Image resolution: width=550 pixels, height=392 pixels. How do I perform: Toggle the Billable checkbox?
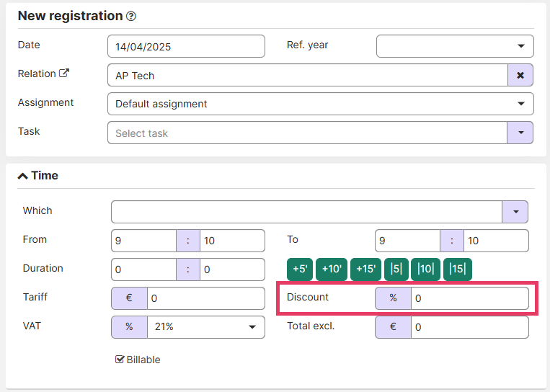pos(120,360)
